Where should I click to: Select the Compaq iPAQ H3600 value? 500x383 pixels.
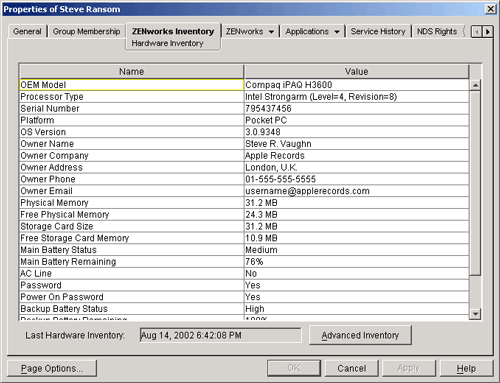pyautogui.click(x=356, y=85)
